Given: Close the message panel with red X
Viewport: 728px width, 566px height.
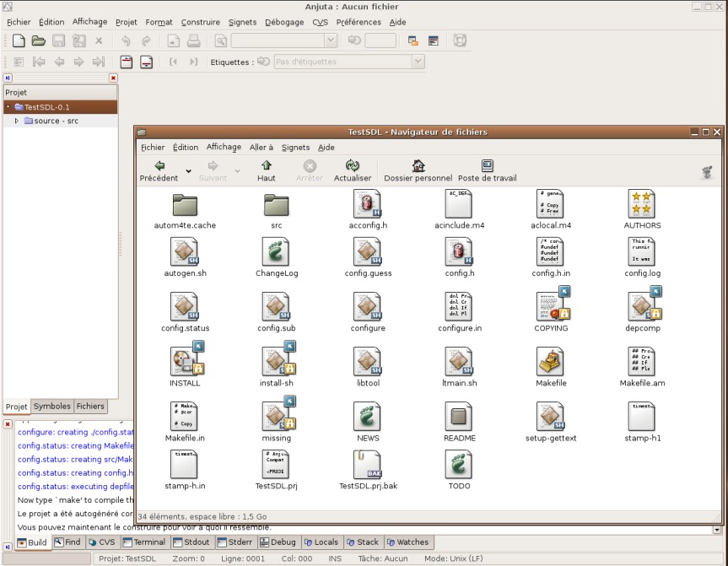Looking at the screenshot, I should (x=8, y=424).
